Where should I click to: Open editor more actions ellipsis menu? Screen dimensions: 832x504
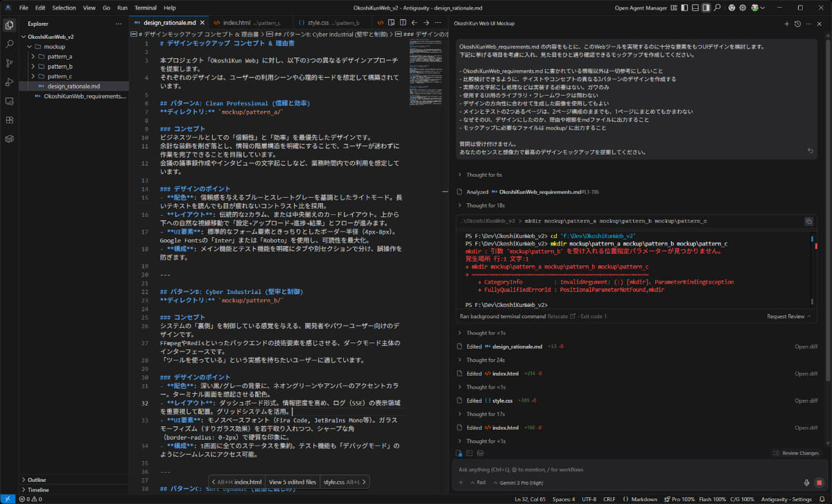tap(439, 23)
